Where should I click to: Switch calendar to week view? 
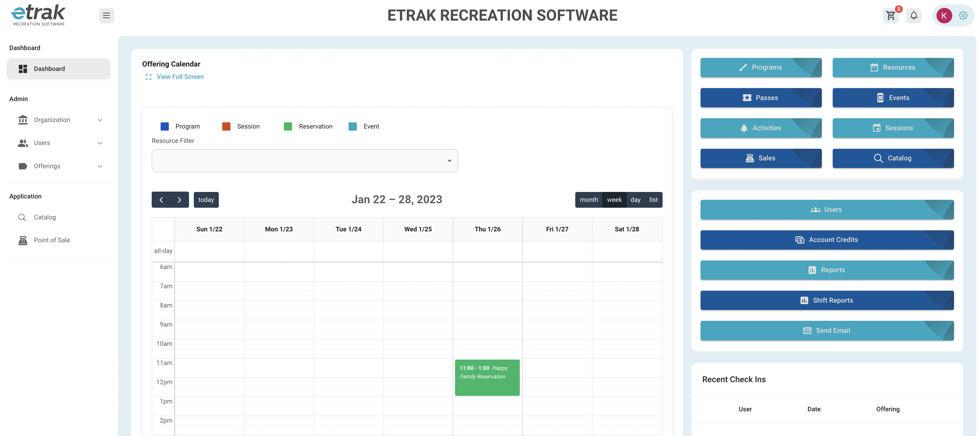614,199
